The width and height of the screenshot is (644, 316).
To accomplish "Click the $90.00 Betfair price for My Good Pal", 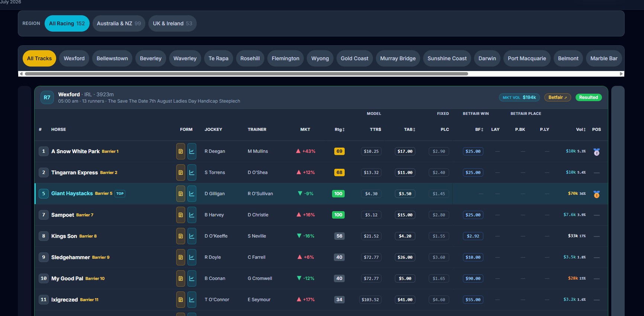I will coord(473,278).
